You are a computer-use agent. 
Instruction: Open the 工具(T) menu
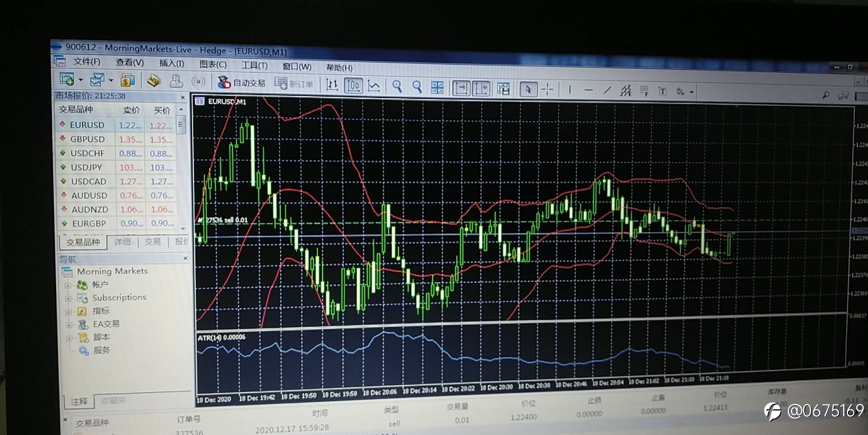pyautogui.click(x=255, y=65)
